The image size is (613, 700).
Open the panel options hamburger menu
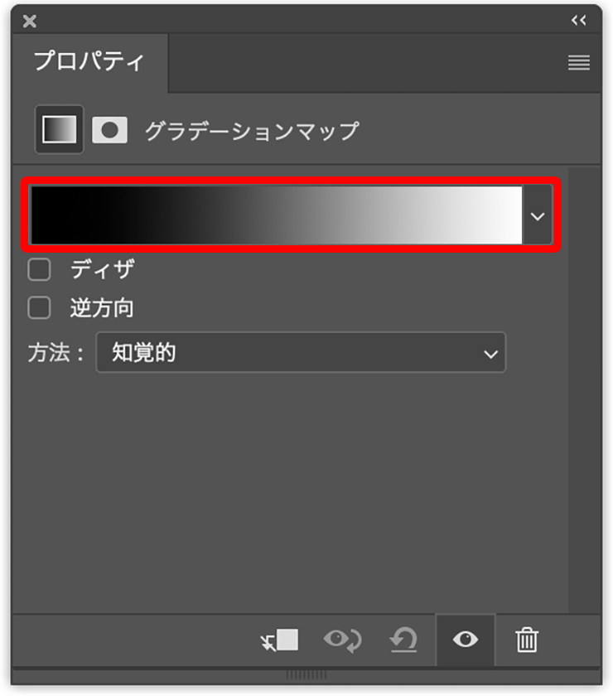tap(578, 63)
